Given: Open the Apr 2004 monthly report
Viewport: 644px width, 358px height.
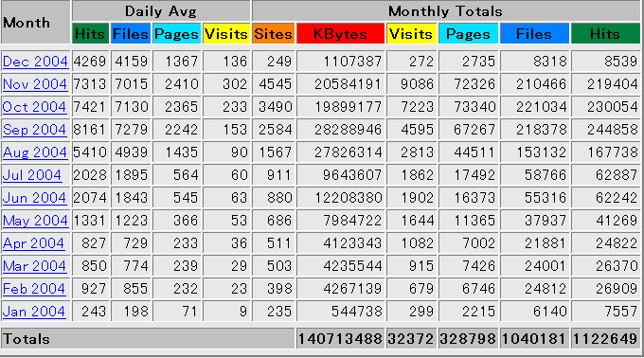Looking at the screenshot, I should [34, 243].
